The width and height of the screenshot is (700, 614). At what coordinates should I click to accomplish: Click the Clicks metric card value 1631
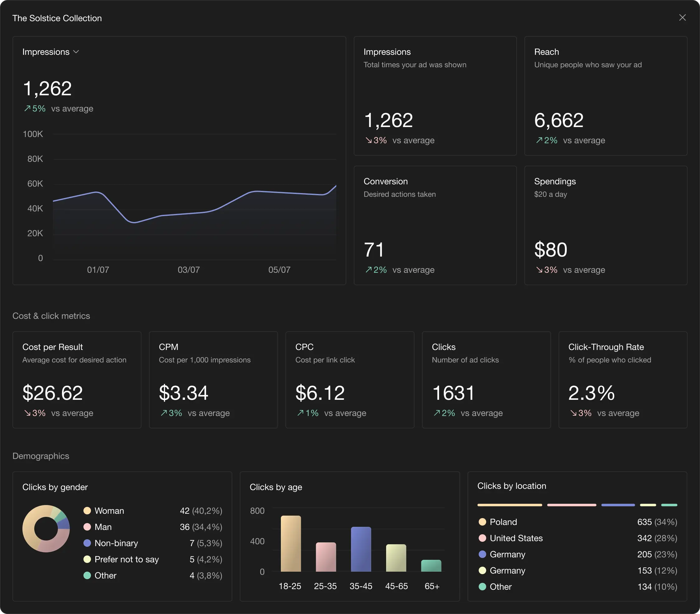453,393
